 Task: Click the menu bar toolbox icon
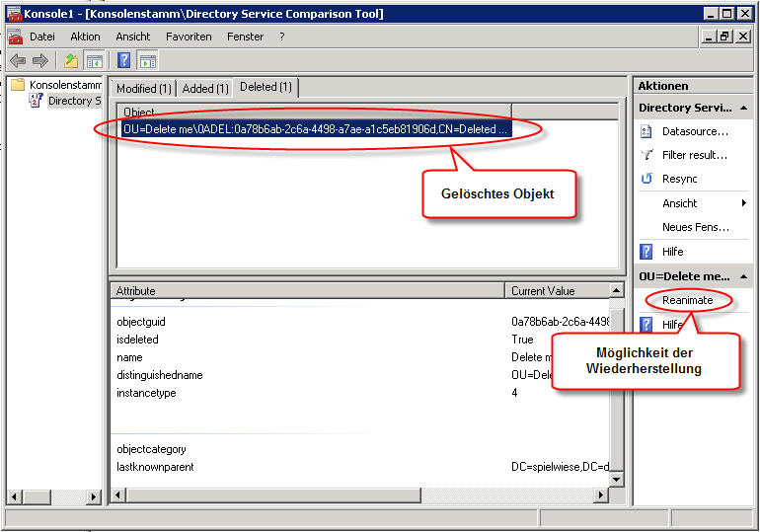click(15, 37)
